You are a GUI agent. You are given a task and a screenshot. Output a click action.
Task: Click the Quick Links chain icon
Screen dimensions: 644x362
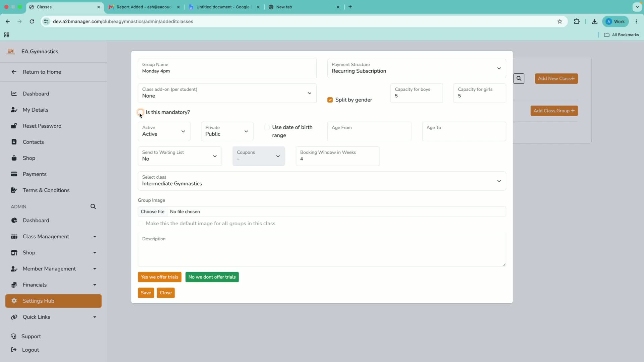(14, 317)
